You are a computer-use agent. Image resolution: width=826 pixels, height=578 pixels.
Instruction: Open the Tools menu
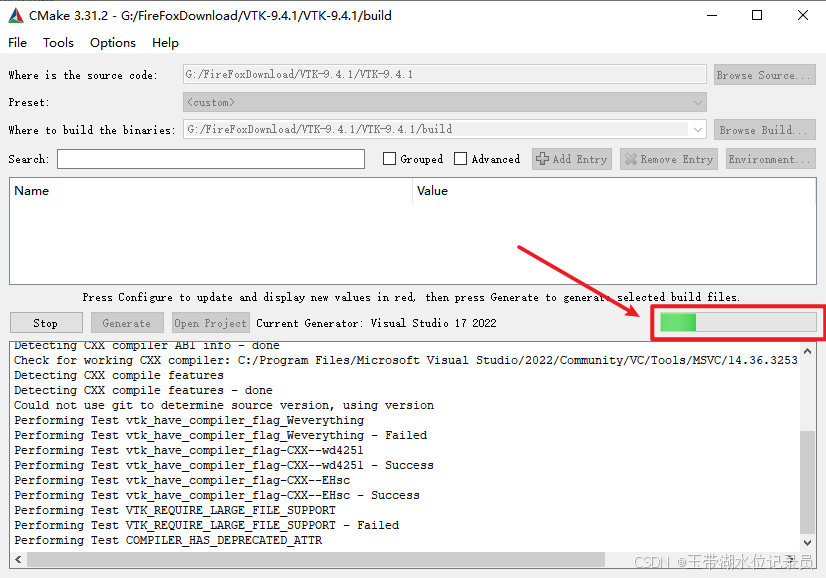tap(58, 43)
